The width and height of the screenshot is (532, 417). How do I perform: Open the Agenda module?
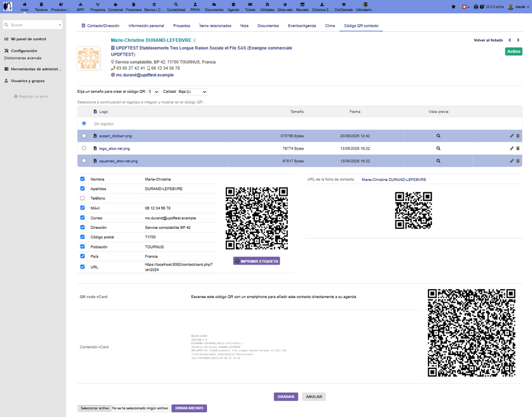point(233,5)
